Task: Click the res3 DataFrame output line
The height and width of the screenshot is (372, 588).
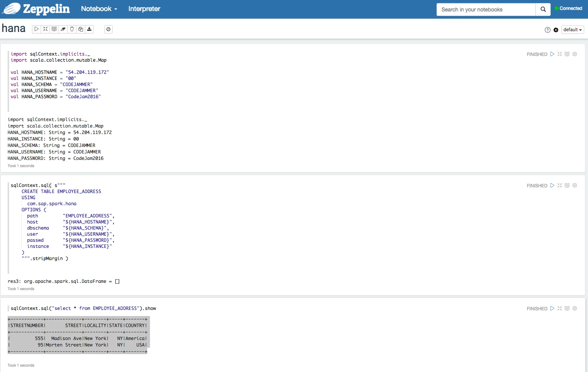Action: point(64,281)
